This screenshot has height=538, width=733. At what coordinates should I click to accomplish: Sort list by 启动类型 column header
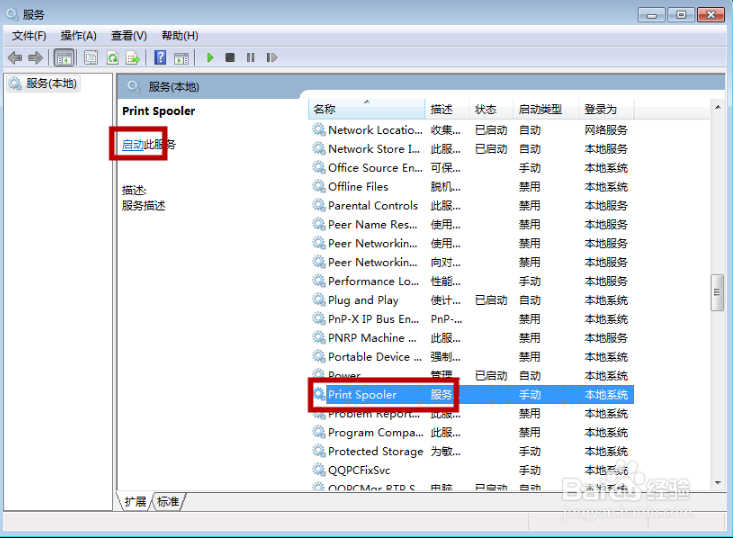(540, 109)
